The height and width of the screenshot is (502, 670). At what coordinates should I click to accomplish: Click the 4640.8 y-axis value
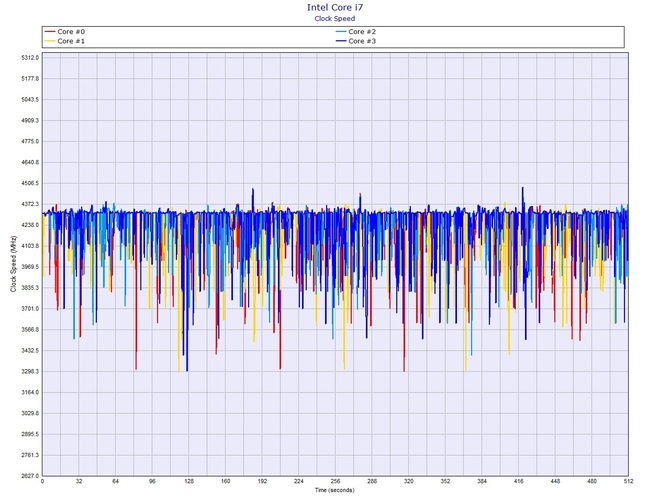coord(30,162)
